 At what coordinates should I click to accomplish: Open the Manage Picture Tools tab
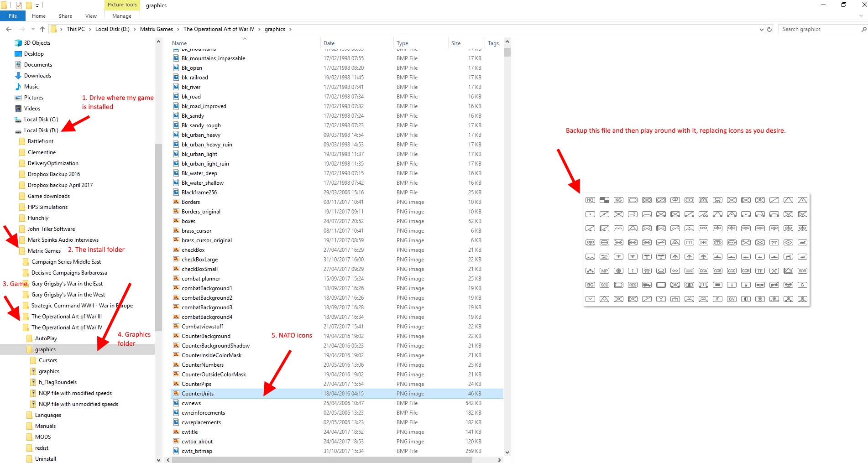click(x=122, y=16)
